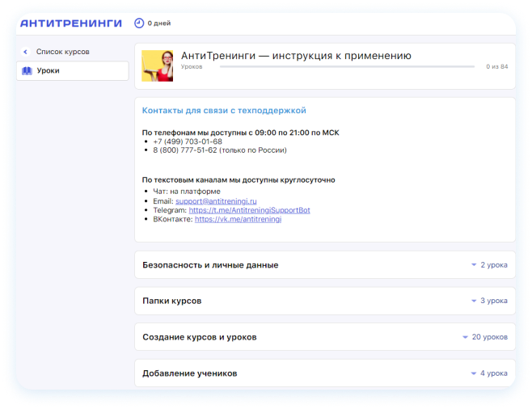
Task: Click the phone number 8 (800) 777-51-62
Action: (x=185, y=150)
